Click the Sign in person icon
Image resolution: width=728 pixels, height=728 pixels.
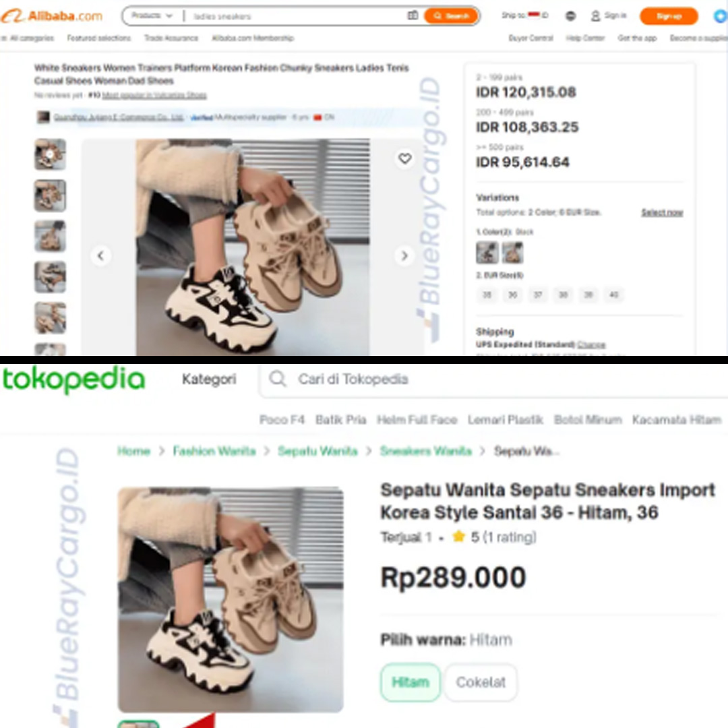595,16
